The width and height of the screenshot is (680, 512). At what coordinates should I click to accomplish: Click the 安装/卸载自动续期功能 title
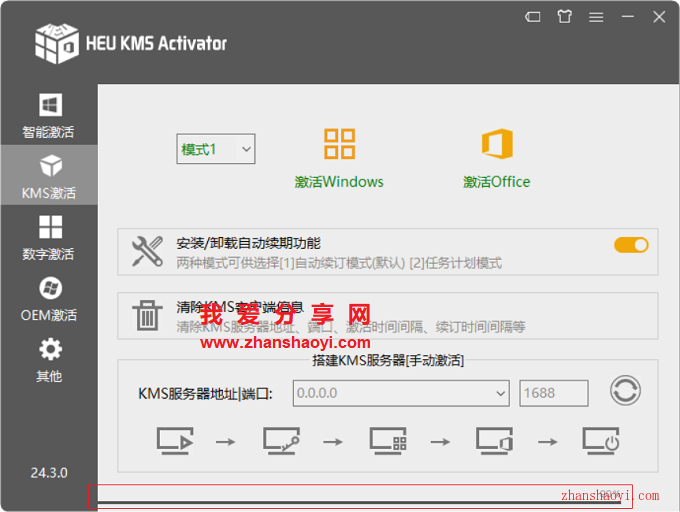[248, 243]
